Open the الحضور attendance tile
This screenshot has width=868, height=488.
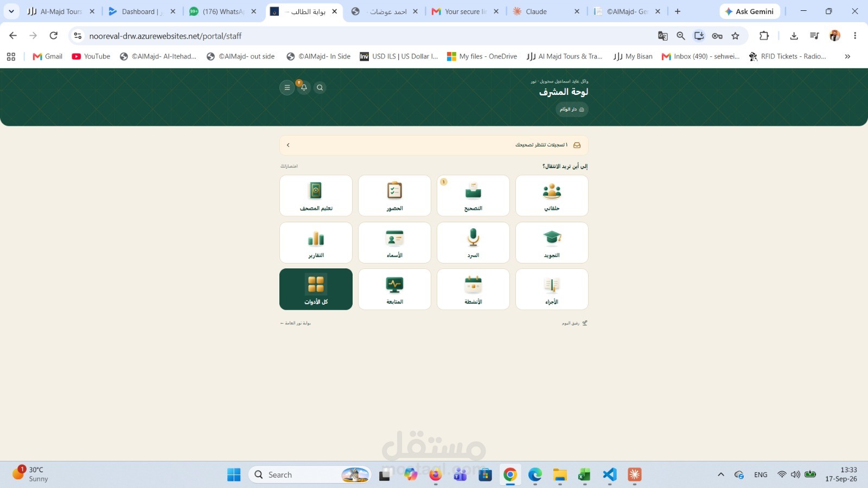[x=394, y=196]
